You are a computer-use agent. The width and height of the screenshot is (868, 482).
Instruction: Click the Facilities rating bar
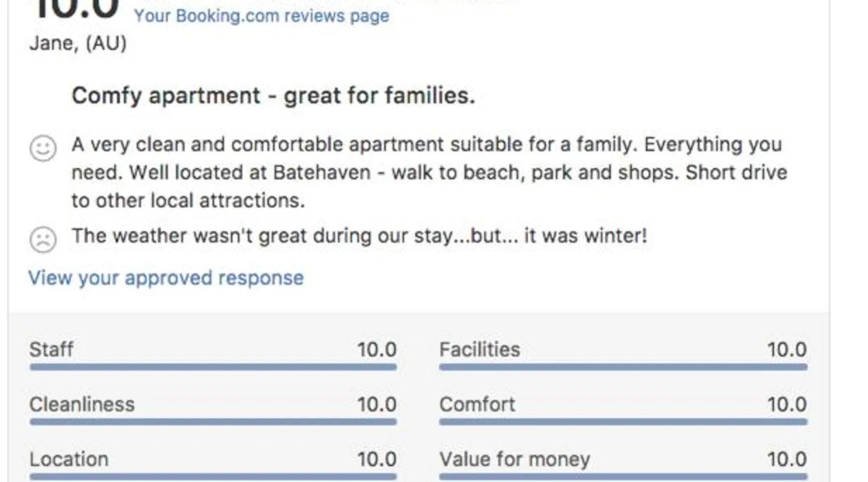click(x=623, y=367)
